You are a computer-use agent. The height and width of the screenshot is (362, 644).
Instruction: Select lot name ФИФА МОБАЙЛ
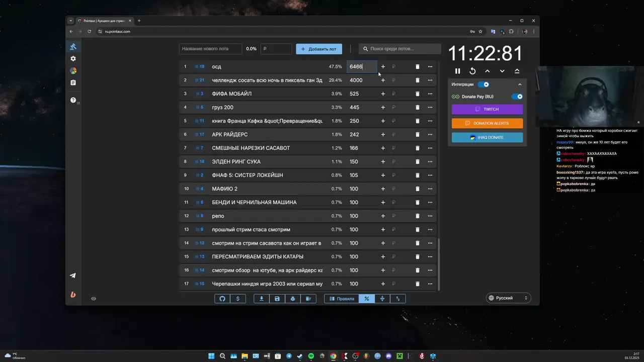[x=232, y=94]
